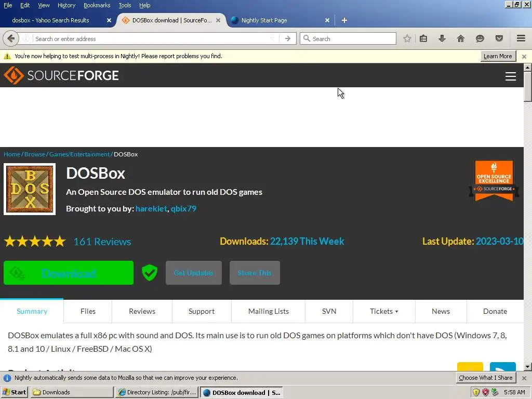Open the Edit menu
This screenshot has width=532, height=399.
[25, 5]
